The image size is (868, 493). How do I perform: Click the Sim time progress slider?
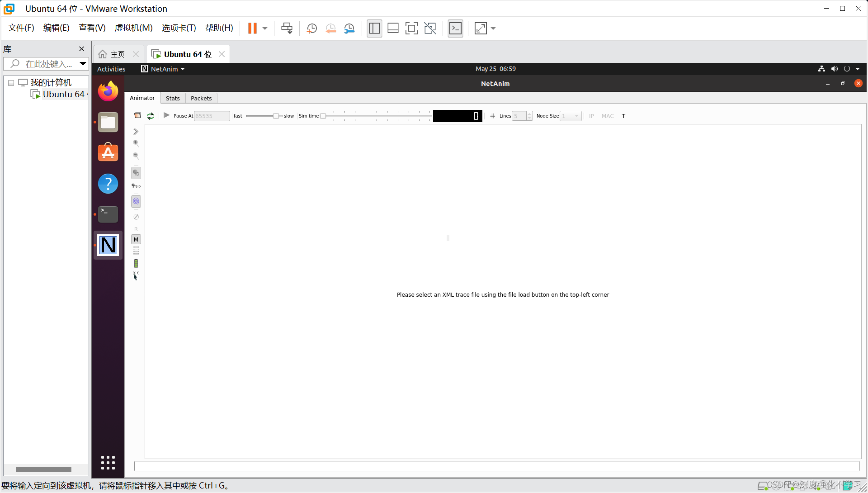click(376, 116)
